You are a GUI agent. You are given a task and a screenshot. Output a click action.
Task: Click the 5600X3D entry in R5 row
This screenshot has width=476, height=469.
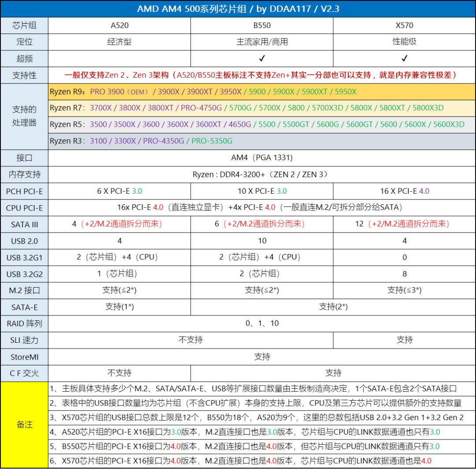coord(449,124)
